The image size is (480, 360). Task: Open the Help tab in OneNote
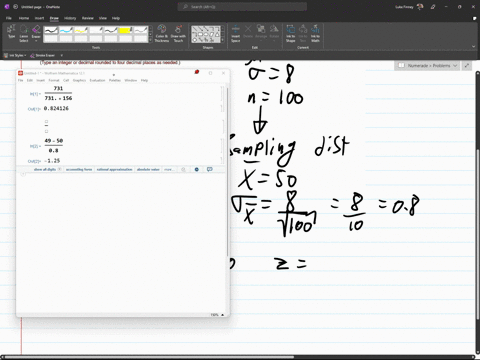pyautogui.click(x=116, y=18)
